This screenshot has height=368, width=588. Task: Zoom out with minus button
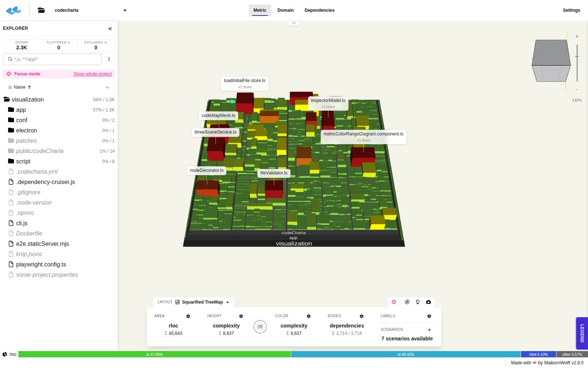click(577, 89)
